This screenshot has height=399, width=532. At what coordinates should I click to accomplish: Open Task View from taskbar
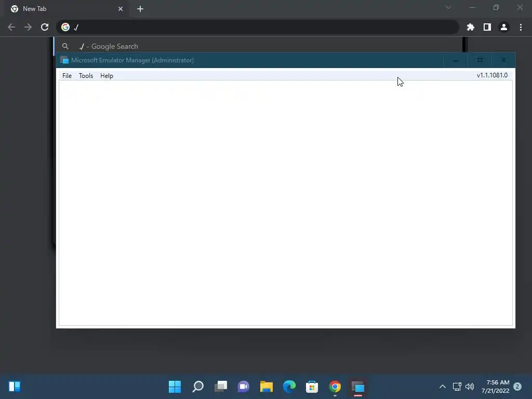[x=220, y=387]
